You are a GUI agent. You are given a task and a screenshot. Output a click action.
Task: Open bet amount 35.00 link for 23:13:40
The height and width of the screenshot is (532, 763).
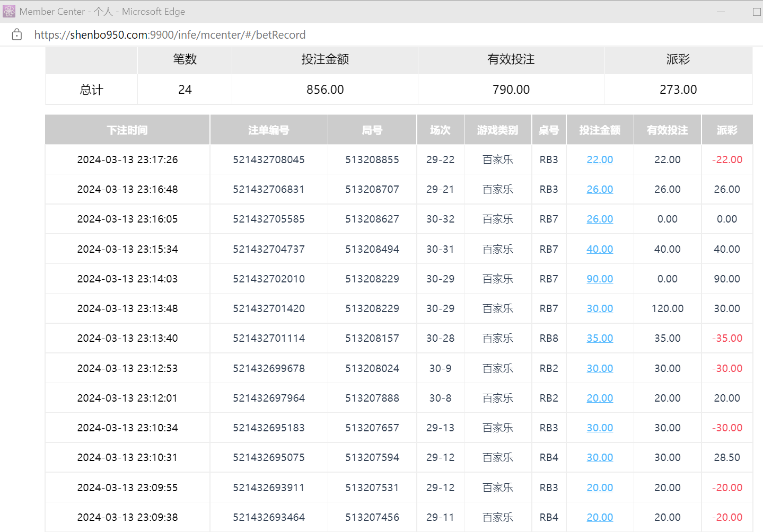[600, 338]
